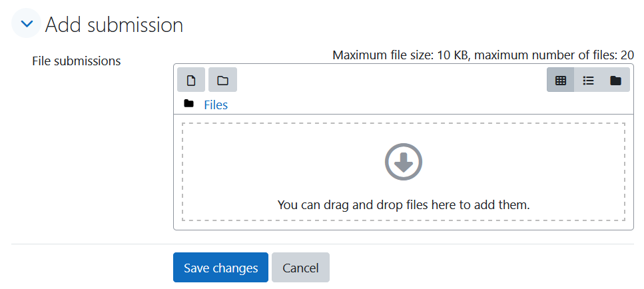
Task: Cancel the submission
Action: tap(300, 268)
